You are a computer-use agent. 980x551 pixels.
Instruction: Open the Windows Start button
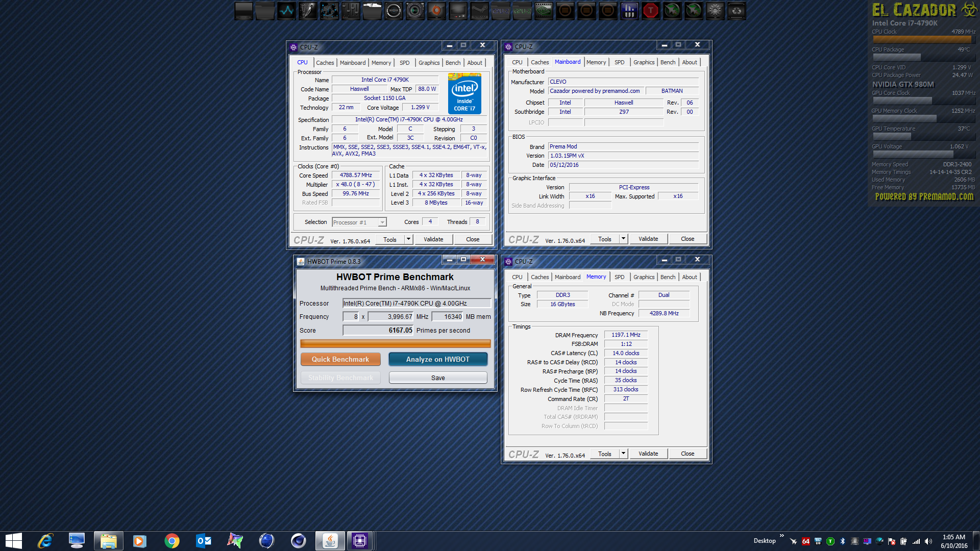click(x=14, y=541)
